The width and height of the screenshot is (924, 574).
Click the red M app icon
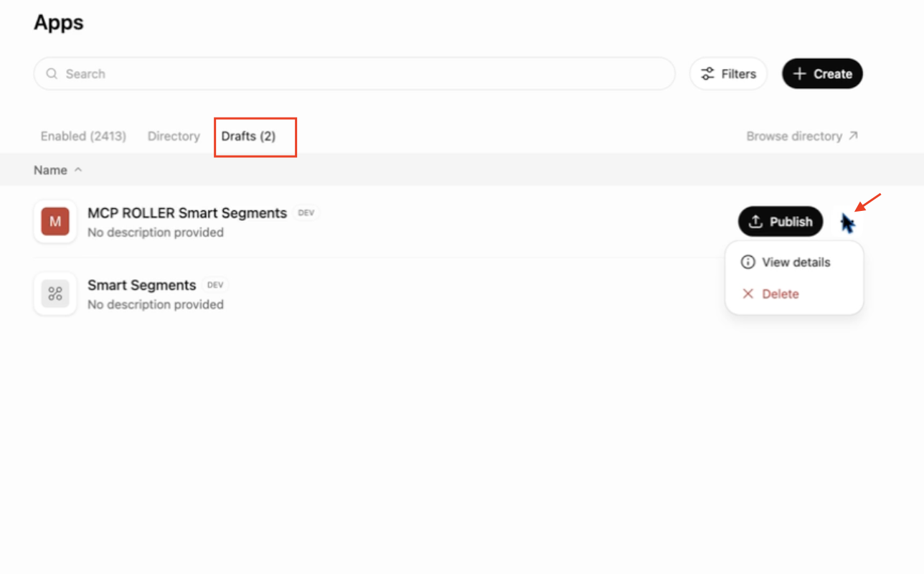[55, 222]
